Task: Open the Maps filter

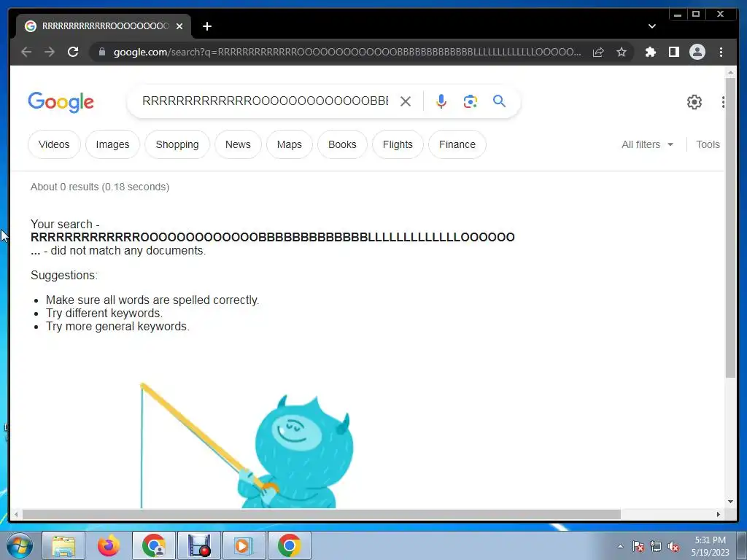Action: point(289,144)
